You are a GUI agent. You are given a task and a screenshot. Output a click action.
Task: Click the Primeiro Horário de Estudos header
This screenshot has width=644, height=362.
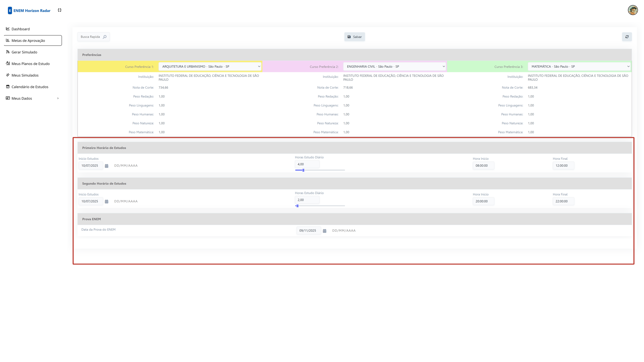point(354,148)
